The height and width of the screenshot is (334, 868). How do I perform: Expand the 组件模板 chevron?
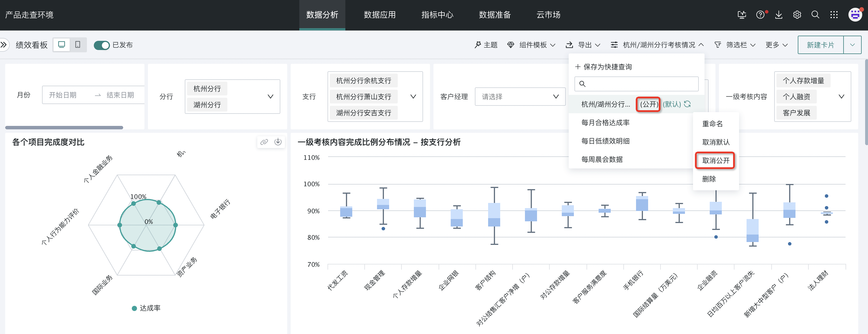(553, 45)
